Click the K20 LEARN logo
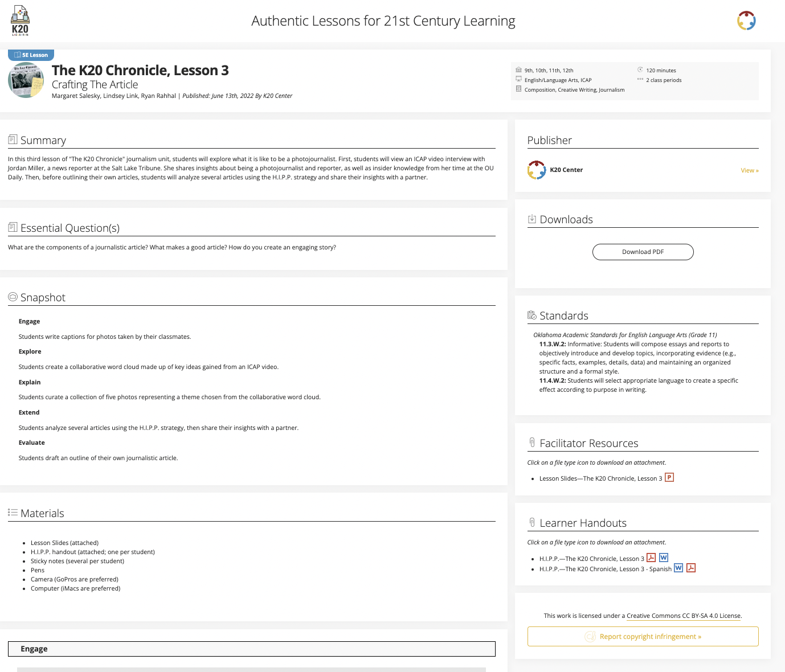Viewport: 785px width, 672px height. 20,20
